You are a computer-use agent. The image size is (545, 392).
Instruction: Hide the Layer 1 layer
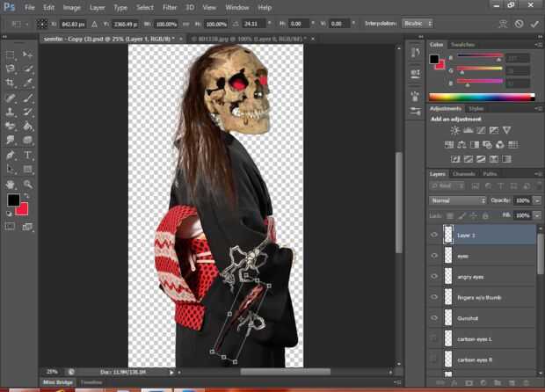pos(434,235)
